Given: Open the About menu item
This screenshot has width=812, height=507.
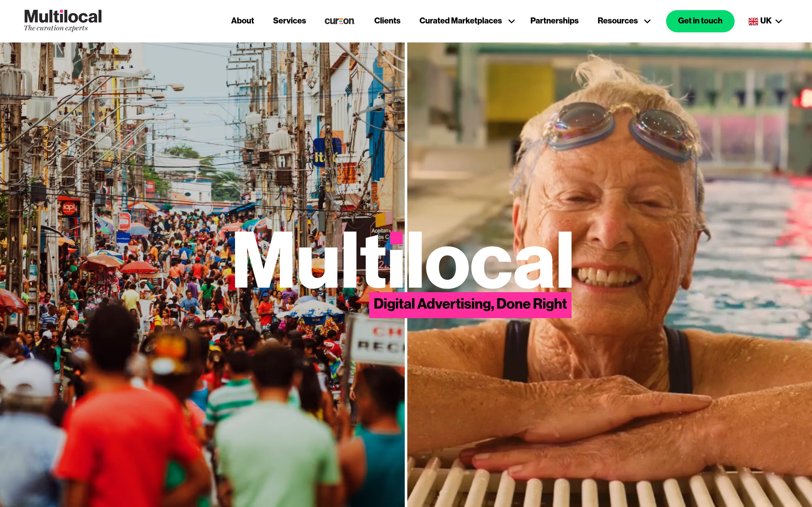Looking at the screenshot, I should [x=242, y=21].
